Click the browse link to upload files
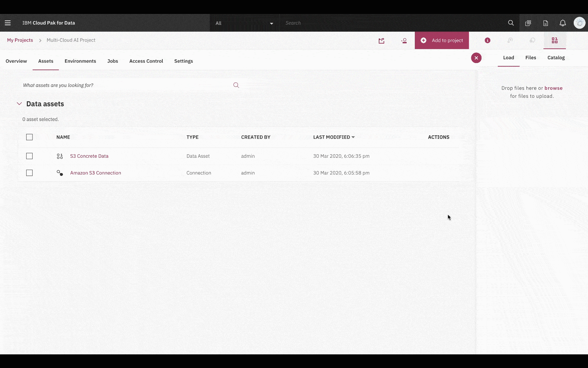 (x=553, y=88)
